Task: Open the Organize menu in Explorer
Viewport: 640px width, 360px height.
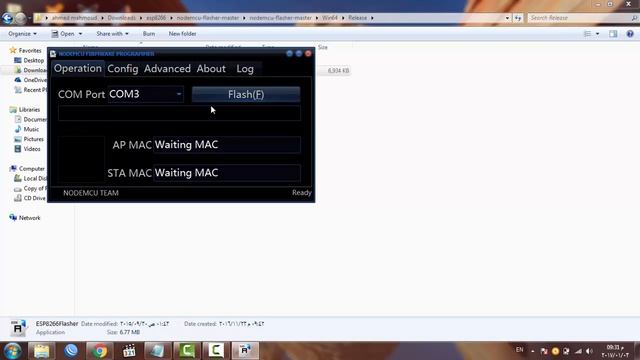Action: tap(22, 33)
